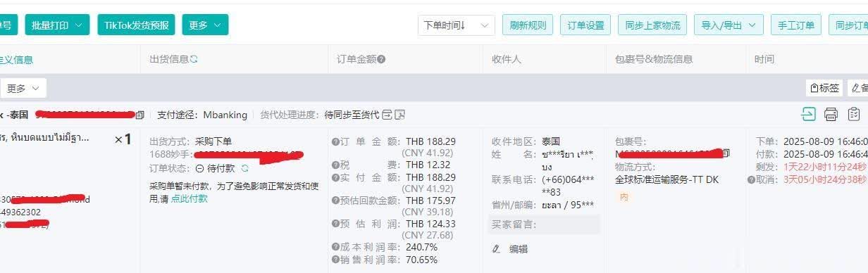Screen dimensions: 868x273
Task: Click the pencil 编辑 icon under recipient
Action: point(497,248)
